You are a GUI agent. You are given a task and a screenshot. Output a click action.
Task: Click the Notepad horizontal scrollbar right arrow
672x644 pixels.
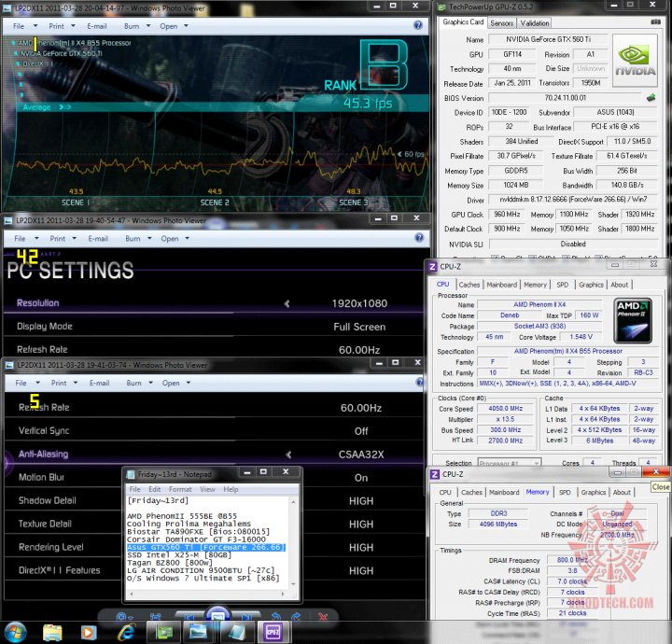coord(283,594)
